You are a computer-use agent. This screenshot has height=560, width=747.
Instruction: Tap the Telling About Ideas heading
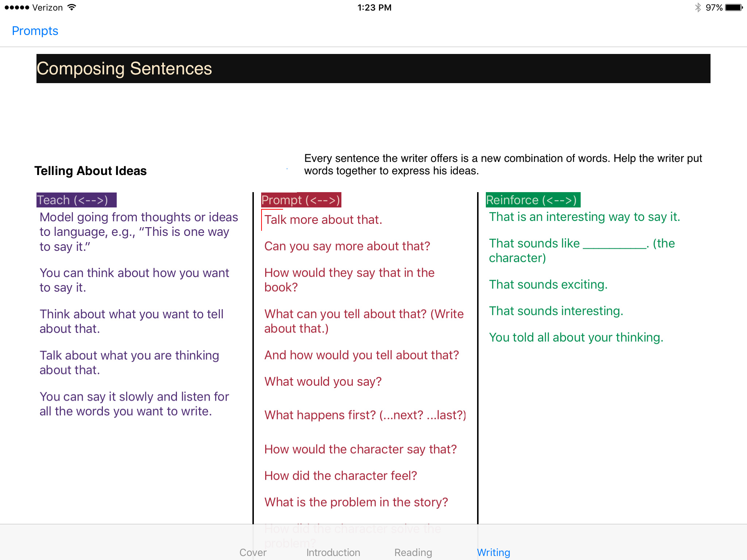pos(90,171)
